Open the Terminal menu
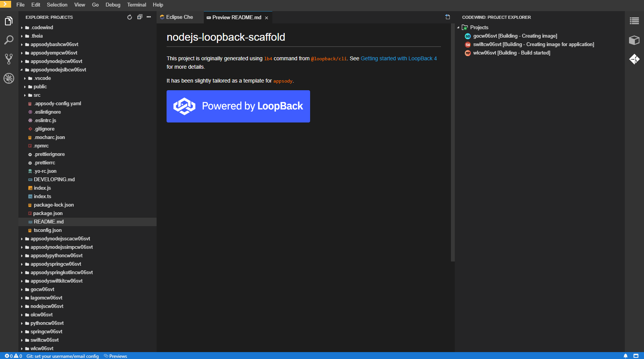This screenshot has width=644, height=359. [136, 5]
